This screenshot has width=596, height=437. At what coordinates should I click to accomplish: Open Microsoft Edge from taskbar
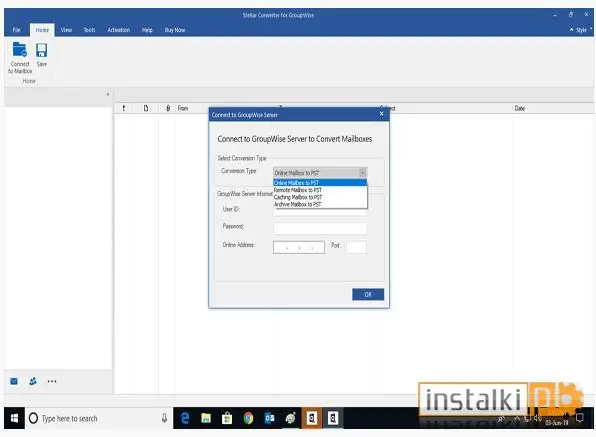point(185,418)
